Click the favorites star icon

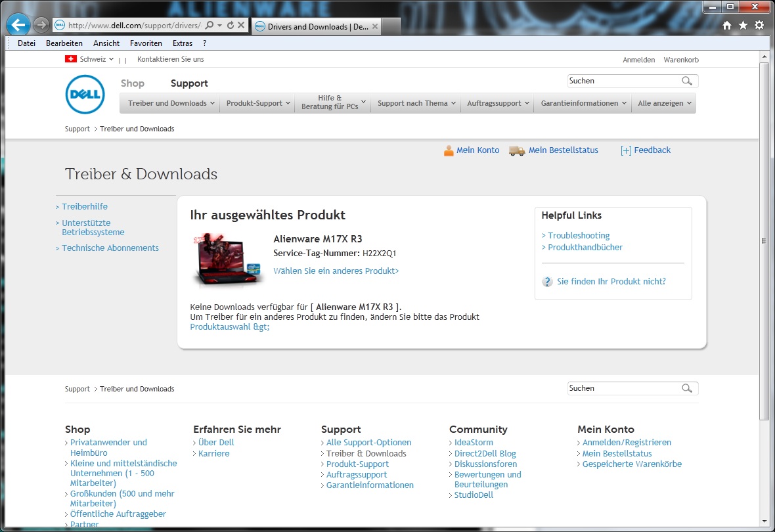[x=743, y=26]
